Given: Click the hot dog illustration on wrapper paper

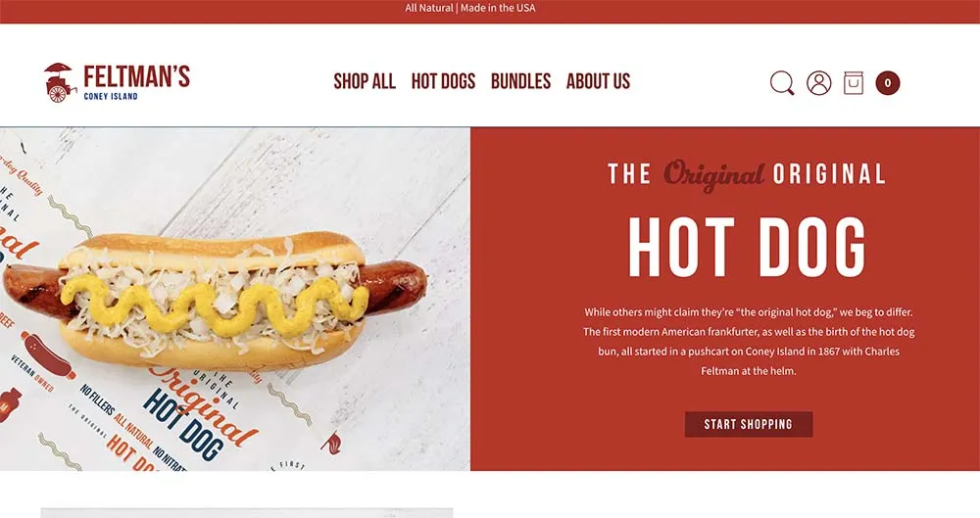Looking at the screenshot, I should pos(47,354).
